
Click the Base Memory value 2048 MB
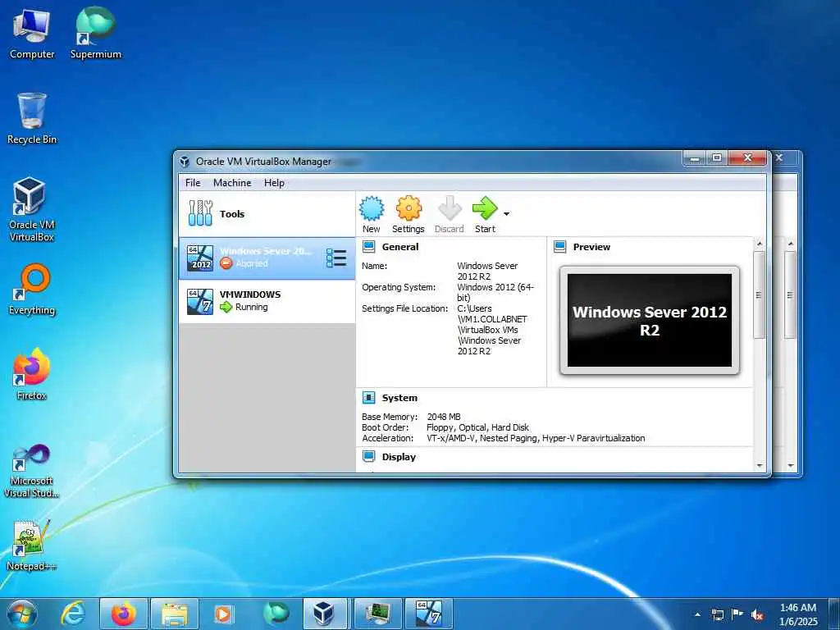pyautogui.click(x=444, y=417)
